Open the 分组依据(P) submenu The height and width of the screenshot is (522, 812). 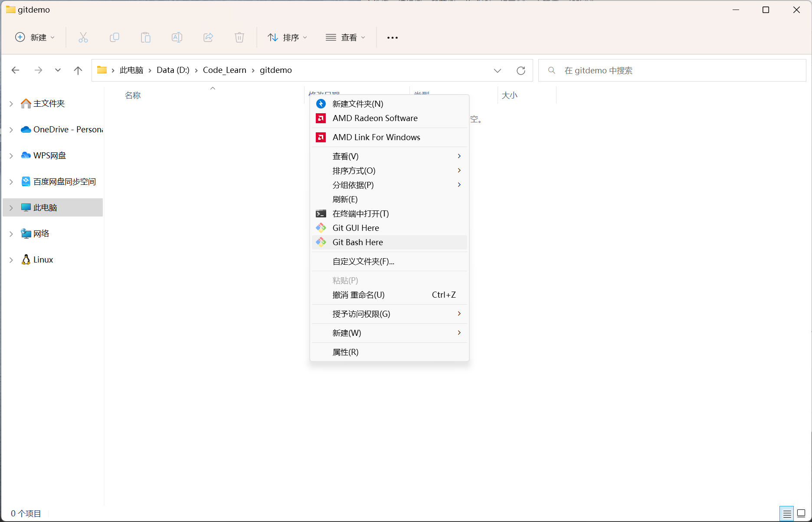point(390,185)
